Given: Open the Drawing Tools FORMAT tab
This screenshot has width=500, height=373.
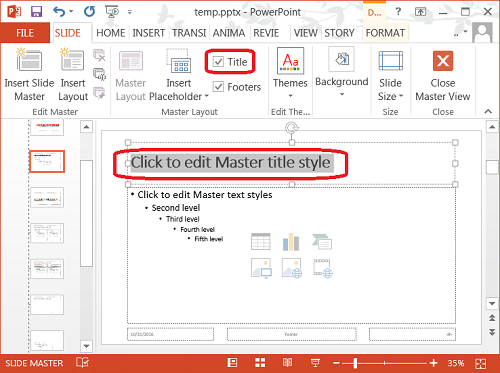Looking at the screenshot, I should [x=385, y=33].
